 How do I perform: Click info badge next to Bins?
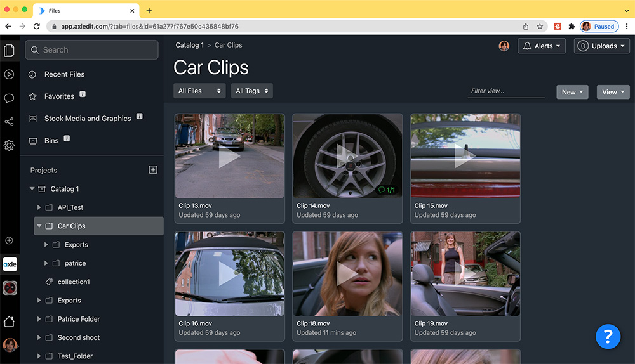coord(67,138)
